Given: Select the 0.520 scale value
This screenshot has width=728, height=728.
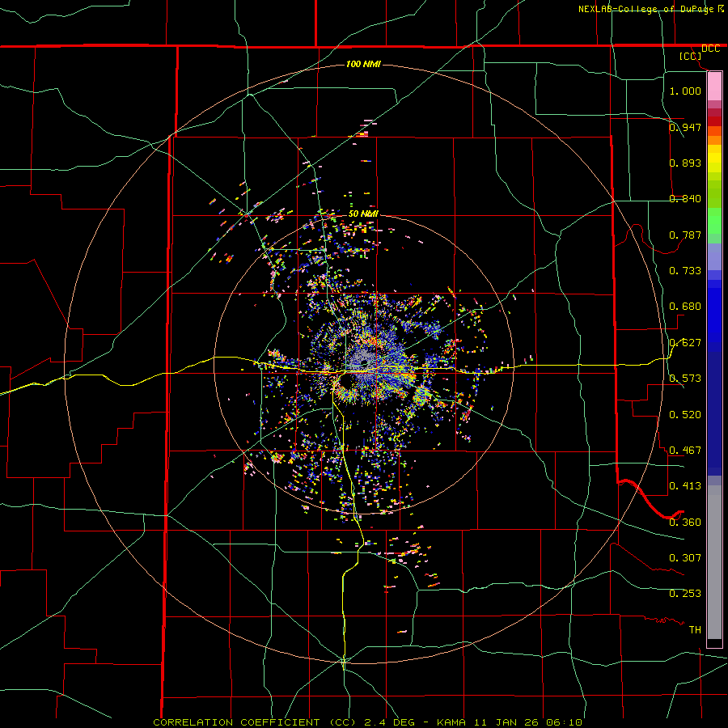Looking at the screenshot, I should point(685,414).
